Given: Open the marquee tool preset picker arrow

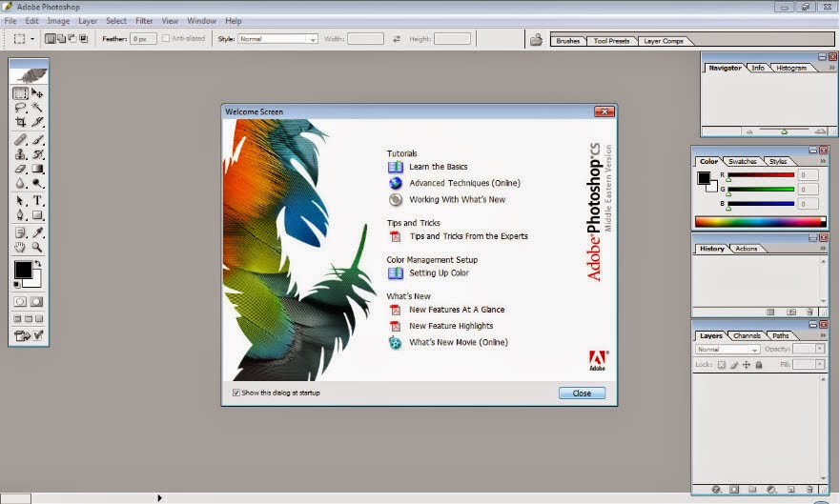Looking at the screenshot, I should (32, 39).
